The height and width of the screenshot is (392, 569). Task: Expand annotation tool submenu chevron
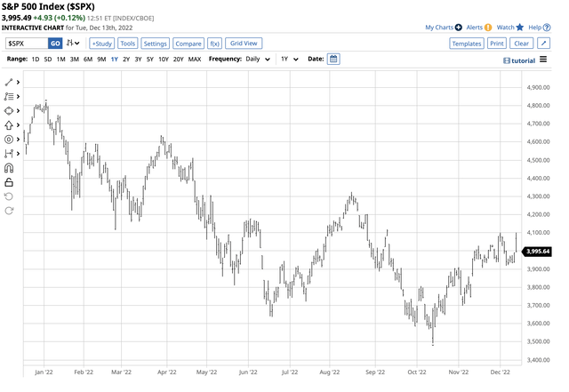pos(18,140)
